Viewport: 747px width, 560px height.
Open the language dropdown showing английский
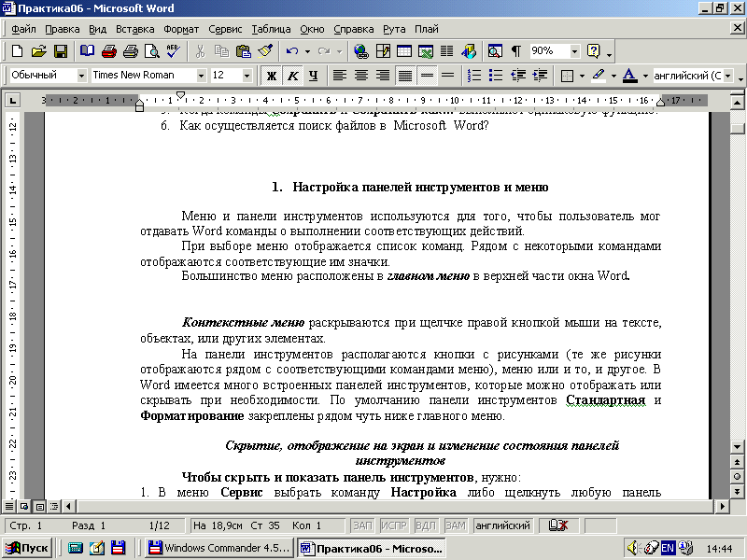[728, 76]
